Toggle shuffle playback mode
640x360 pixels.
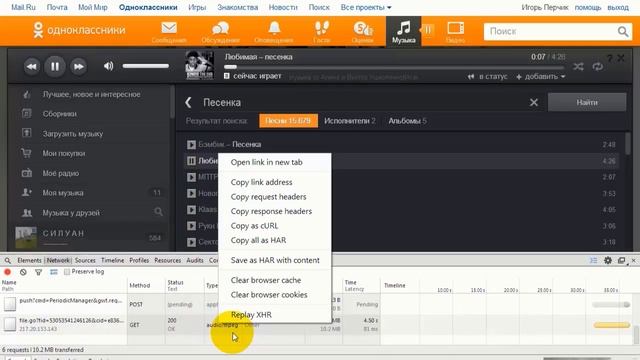point(578,67)
